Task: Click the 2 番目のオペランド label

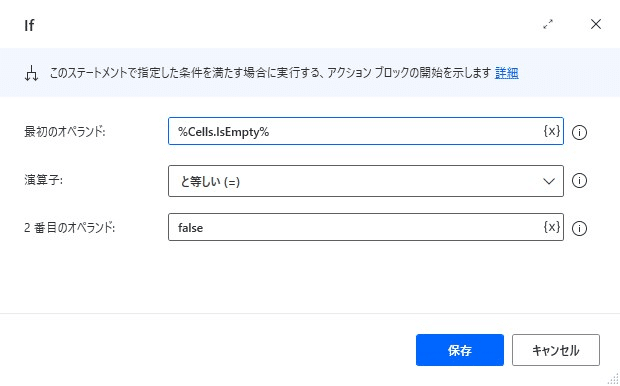Action: [70, 228]
